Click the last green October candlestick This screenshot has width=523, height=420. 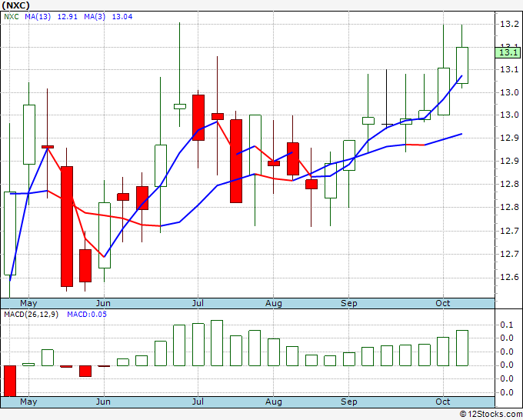(x=462, y=65)
